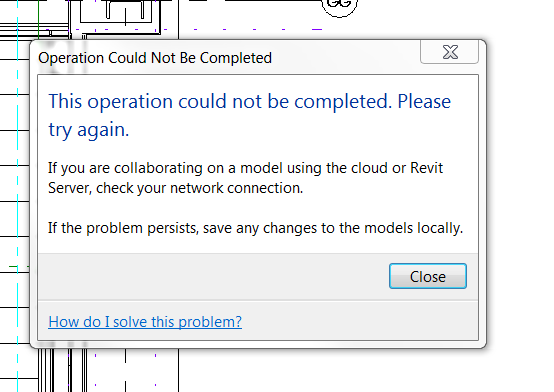This screenshot has height=392, width=554.
Task: Select the long vertical black line below the dialog
Action: 178,370
